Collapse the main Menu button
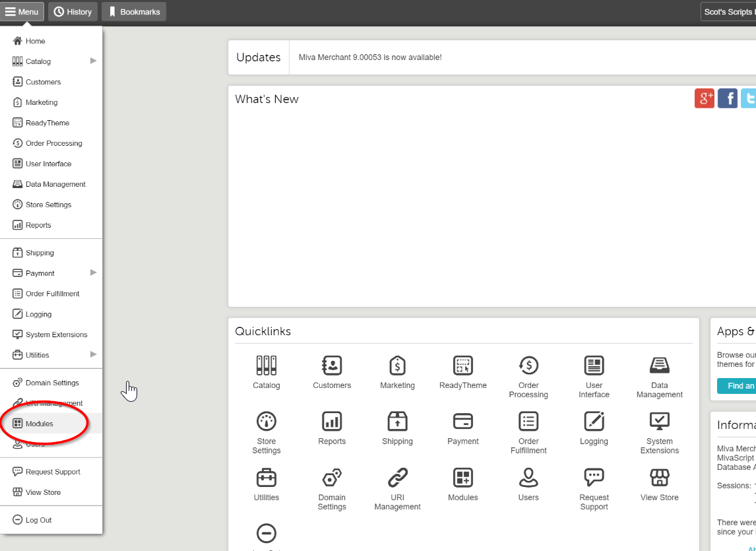Viewport: 756px width, 551px height. pos(22,12)
